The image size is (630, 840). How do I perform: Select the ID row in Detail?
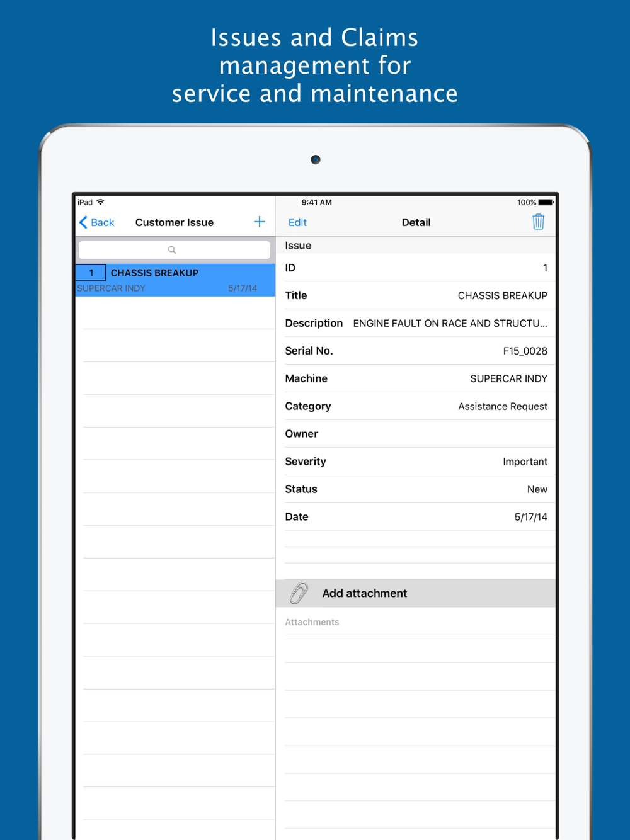[x=416, y=268]
